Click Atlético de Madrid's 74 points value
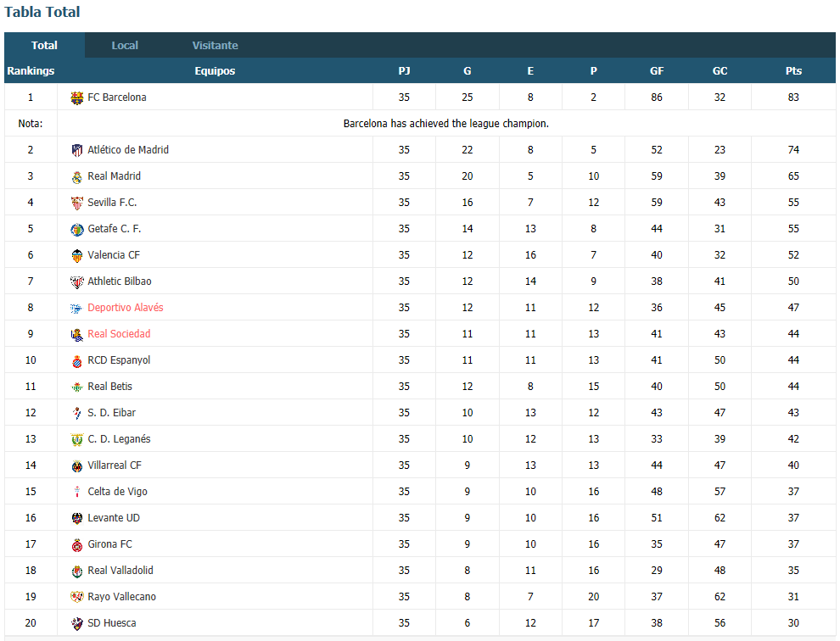 pyautogui.click(x=793, y=149)
